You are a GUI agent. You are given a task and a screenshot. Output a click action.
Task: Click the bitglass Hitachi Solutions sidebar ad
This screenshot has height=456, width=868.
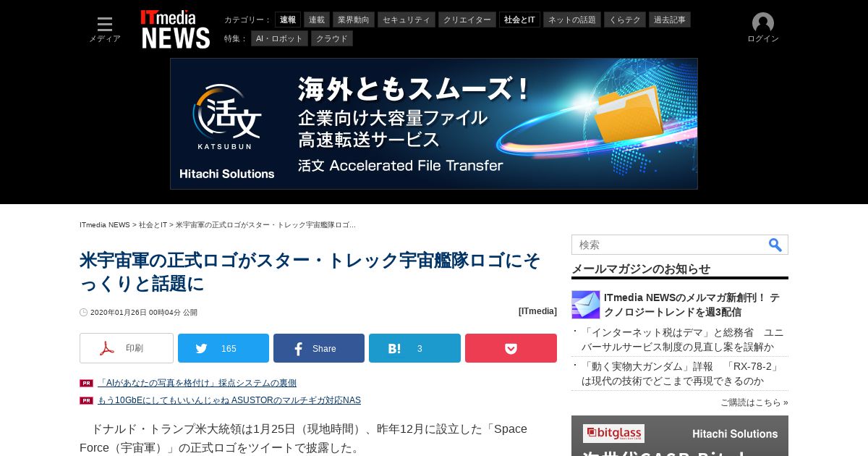pyautogui.click(x=680, y=436)
